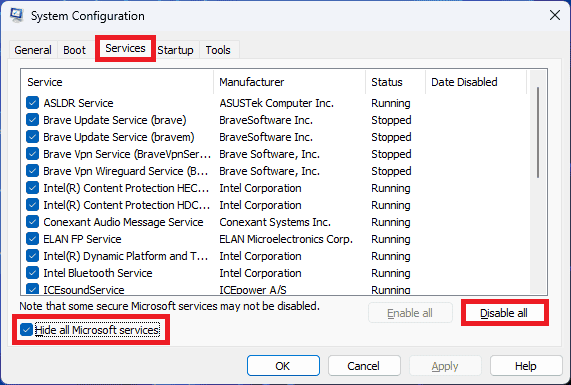The height and width of the screenshot is (385, 571).
Task: Toggle the ICEsoundService checkbox
Action: [x=32, y=289]
